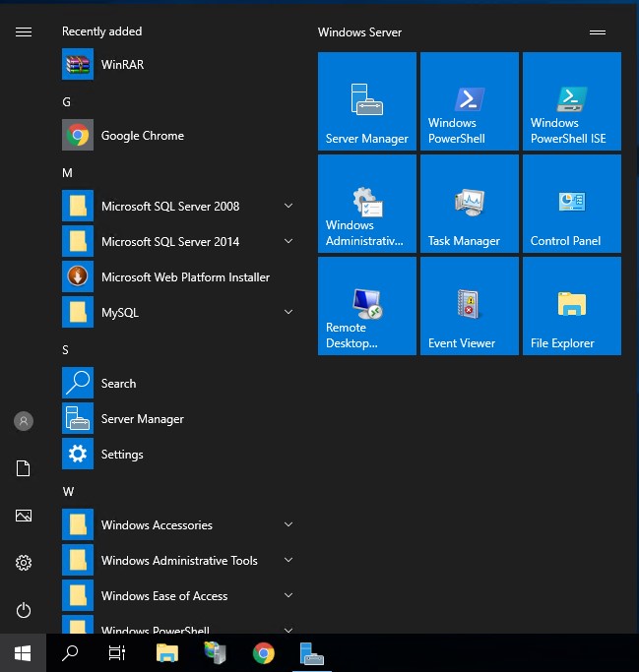Image resolution: width=639 pixels, height=672 pixels.
Task: Open the Task Manager tile
Action: click(x=469, y=204)
